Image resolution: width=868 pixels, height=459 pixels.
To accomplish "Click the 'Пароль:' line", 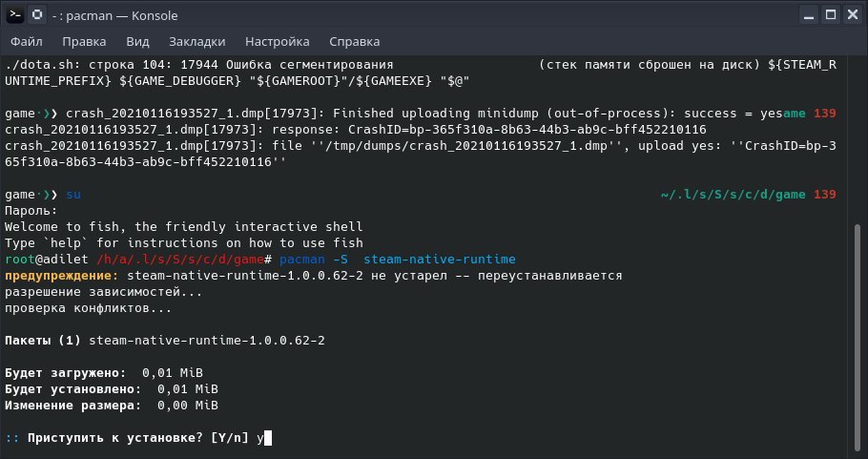I will point(31,210).
